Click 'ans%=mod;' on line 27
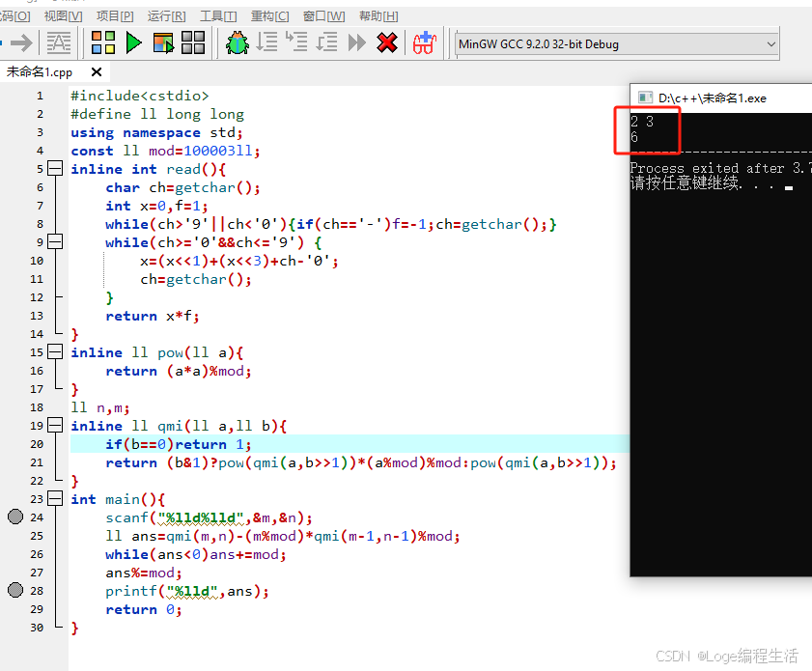The image size is (812, 671). [x=144, y=573]
